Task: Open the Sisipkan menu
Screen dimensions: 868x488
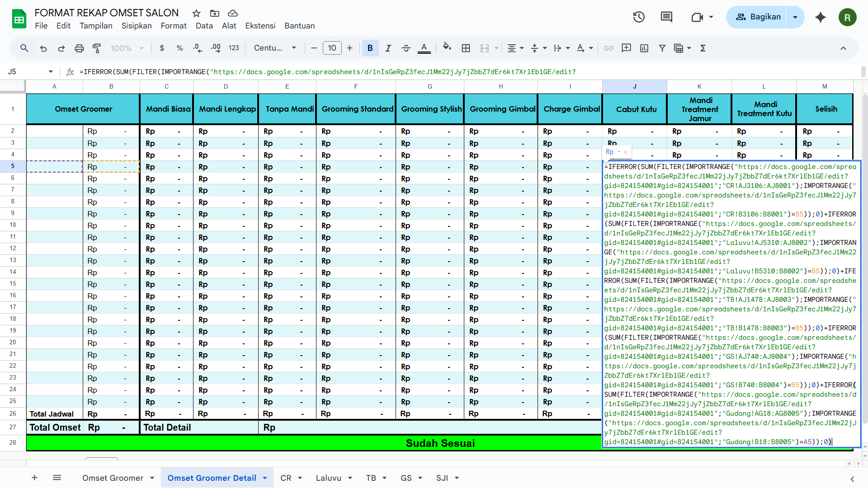Action: coord(136,26)
